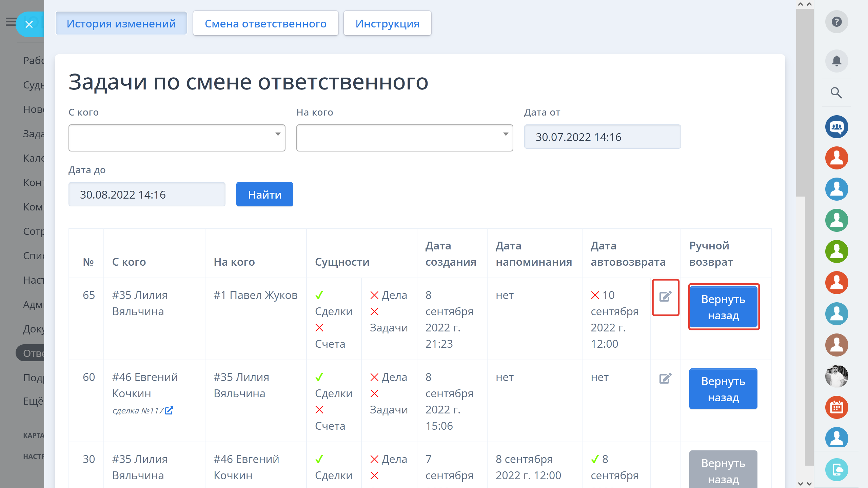
Task: Open the help question mark icon
Action: (x=836, y=22)
